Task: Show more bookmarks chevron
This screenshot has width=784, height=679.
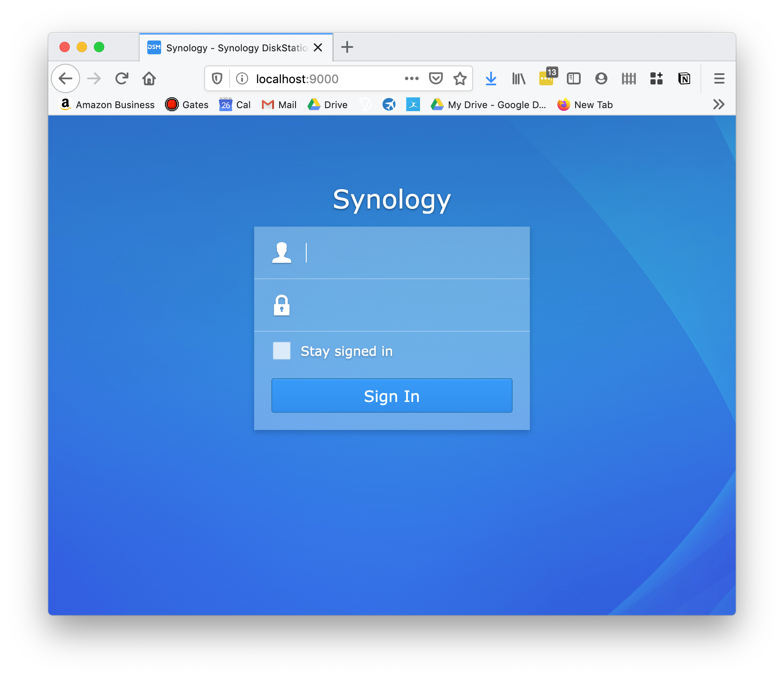Action: pos(719,104)
